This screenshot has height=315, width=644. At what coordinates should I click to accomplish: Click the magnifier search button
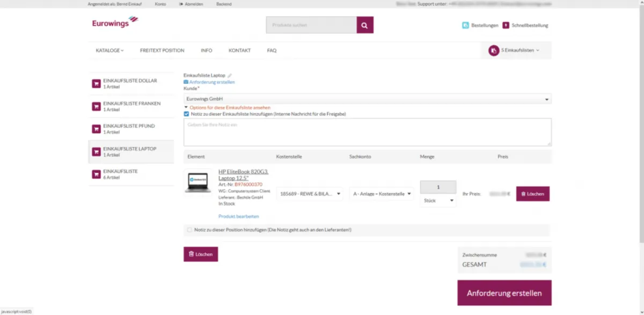365,25
